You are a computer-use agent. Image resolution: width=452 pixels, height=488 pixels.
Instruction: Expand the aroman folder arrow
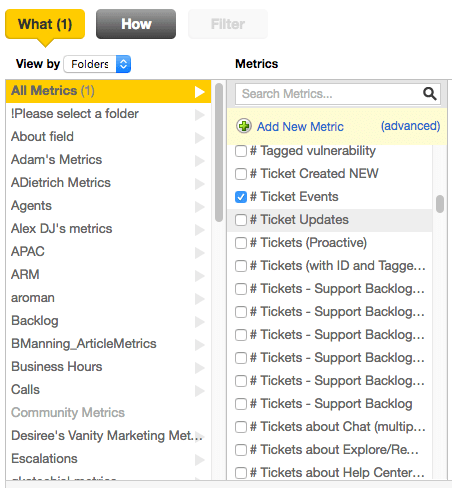(x=200, y=299)
